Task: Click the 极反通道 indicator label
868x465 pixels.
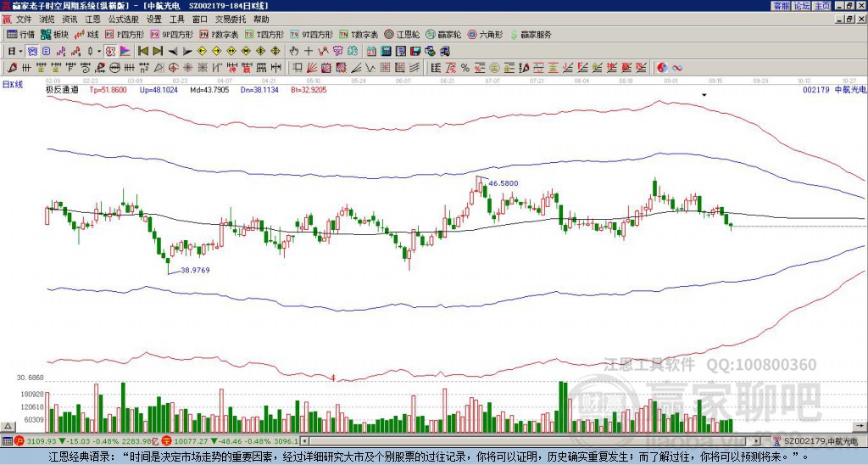Action: click(x=62, y=89)
